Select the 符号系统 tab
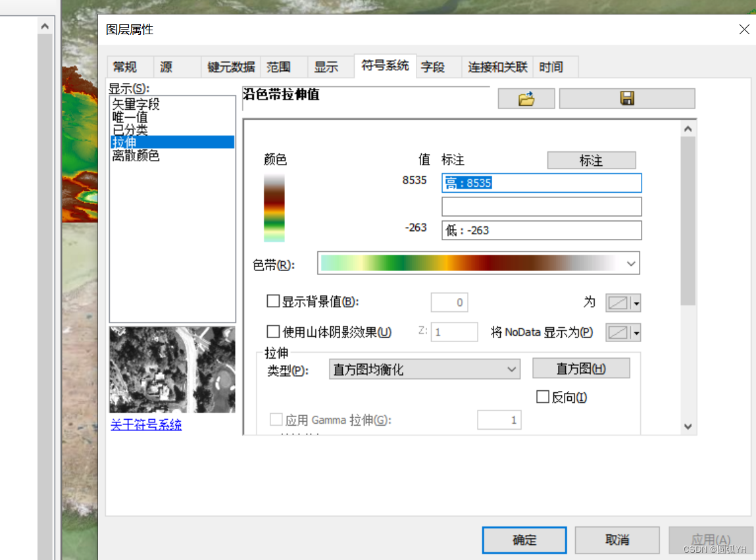The image size is (756, 560). tap(385, 66)
